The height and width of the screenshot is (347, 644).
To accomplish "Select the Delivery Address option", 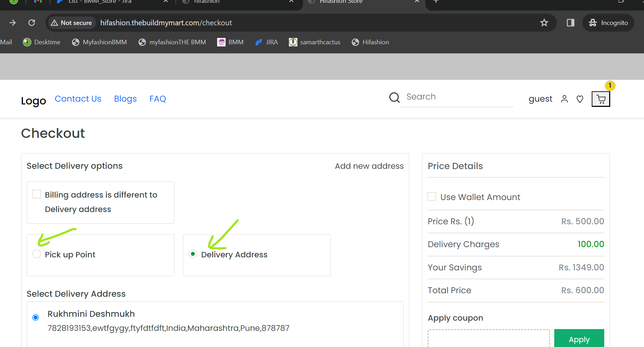I will 193,254.
